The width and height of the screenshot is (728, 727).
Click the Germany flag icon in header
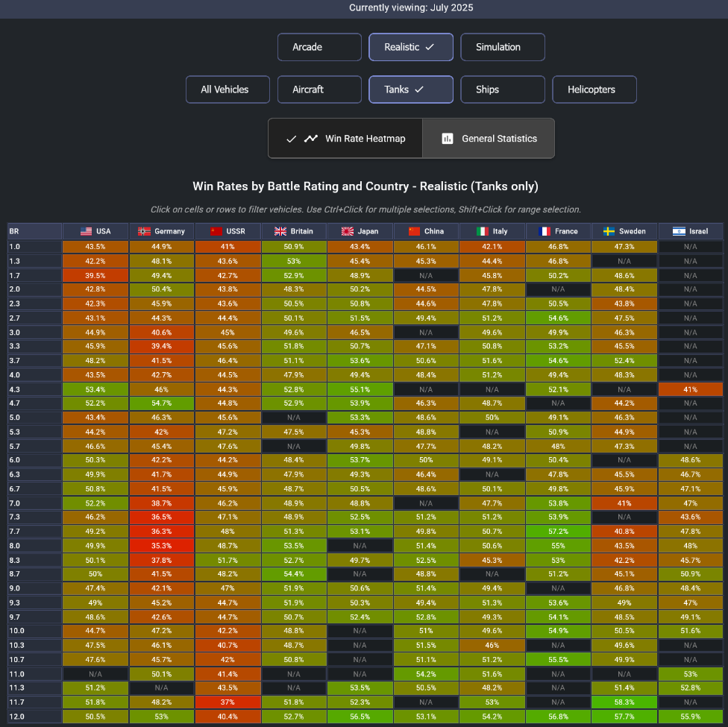(145, 231)
